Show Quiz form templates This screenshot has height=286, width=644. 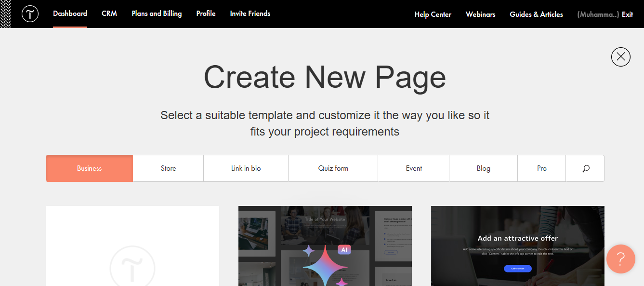click(333, 168)
